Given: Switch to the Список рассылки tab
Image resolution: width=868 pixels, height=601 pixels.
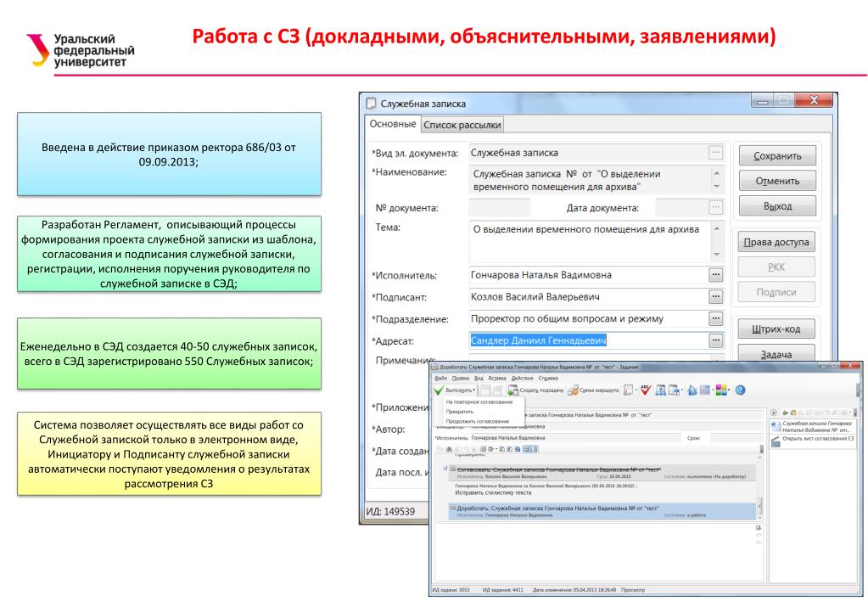Looking at the screenshot, I should [462, 125].
